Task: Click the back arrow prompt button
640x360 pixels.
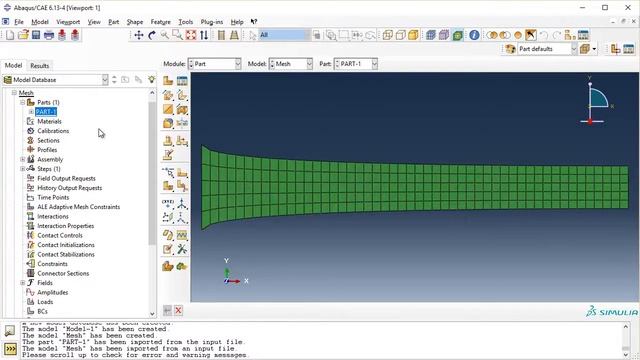Action: click(x=167, y=311)
